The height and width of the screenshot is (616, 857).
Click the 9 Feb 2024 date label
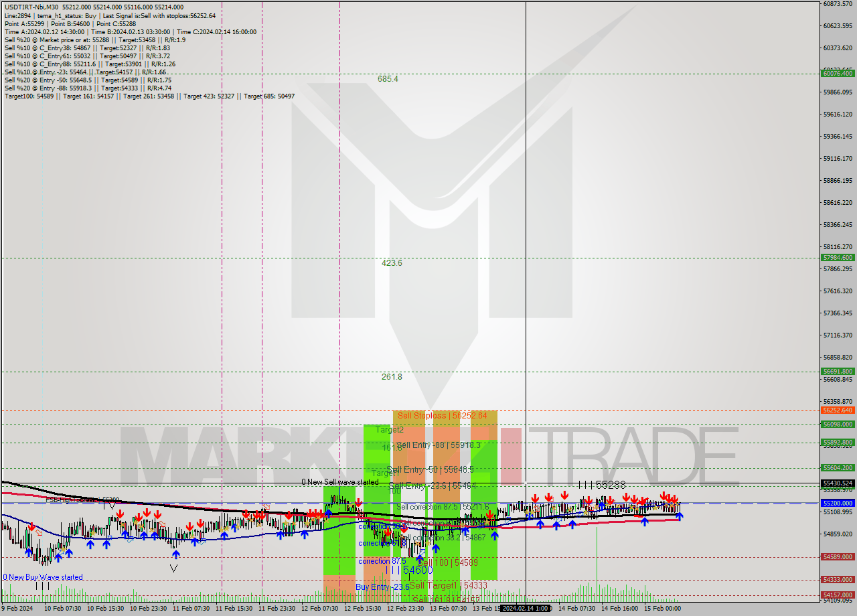17,609
